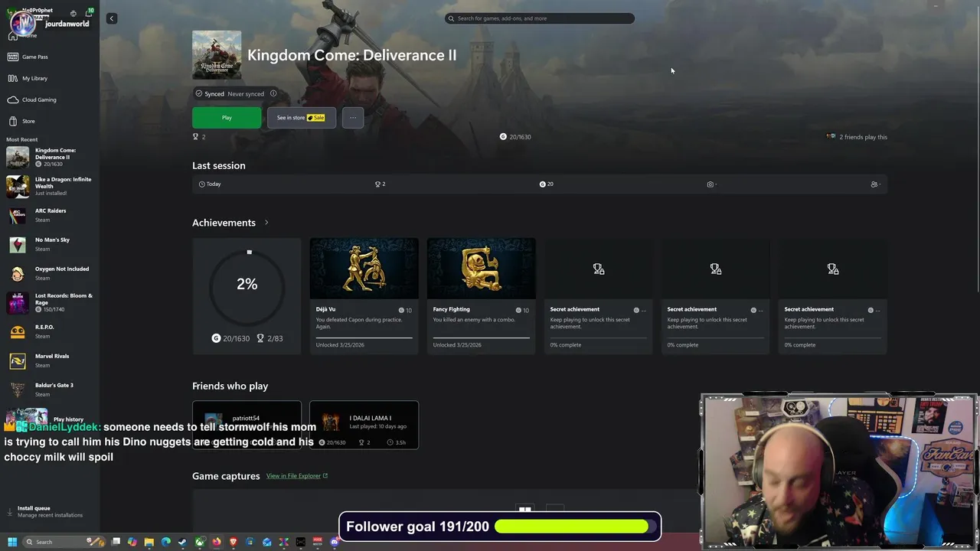Open friend card patriott54

point(247,425)
